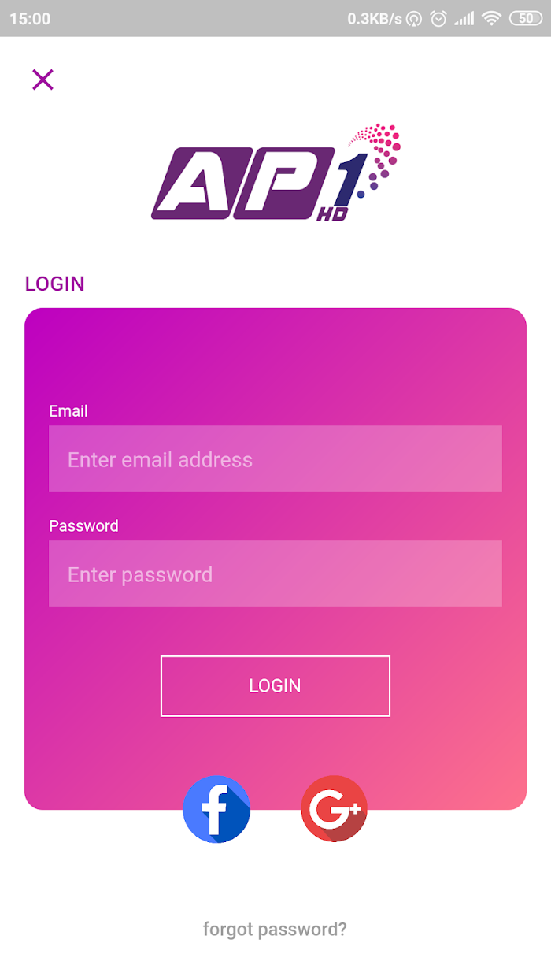Tap the battery level indicator
Screen dimensions: 551x980
pyautogui.click(x=526, y=18)
